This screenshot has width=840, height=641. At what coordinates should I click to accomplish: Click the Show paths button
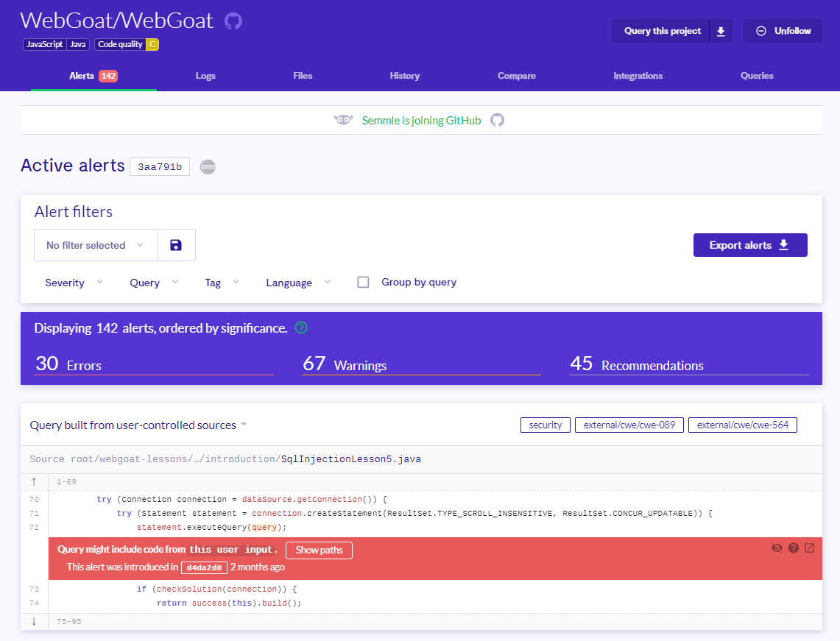pyautogui.click(x=320, y=550)
